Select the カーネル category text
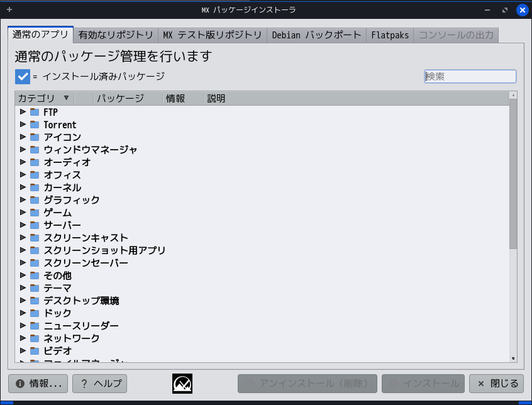 click(62, 187)
